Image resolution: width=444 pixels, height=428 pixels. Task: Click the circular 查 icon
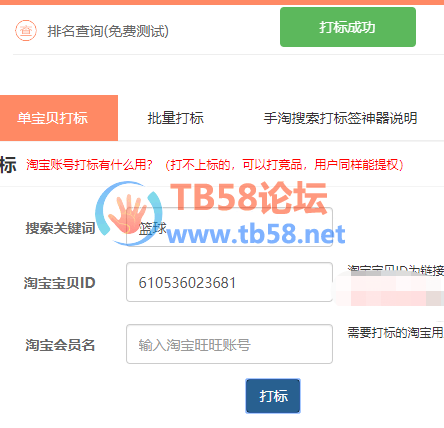coord(26,31)
